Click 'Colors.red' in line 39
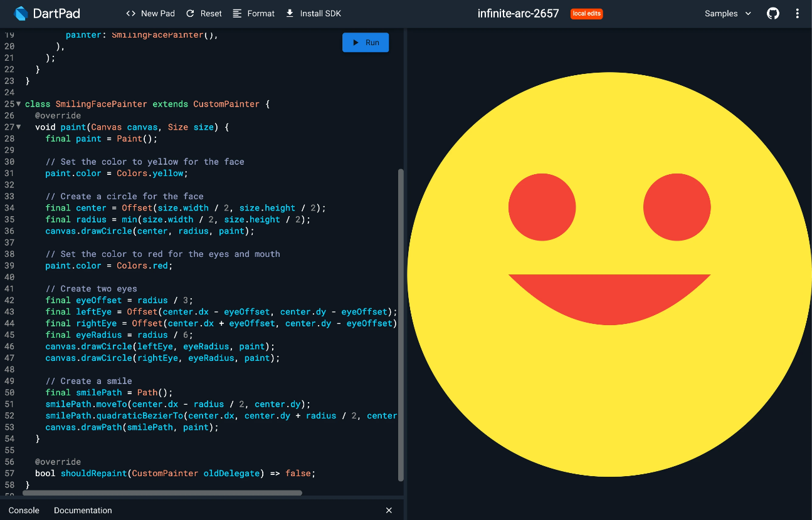Image resolution: width=812 pixels, height=520 pixels. [x=142, y=266]
